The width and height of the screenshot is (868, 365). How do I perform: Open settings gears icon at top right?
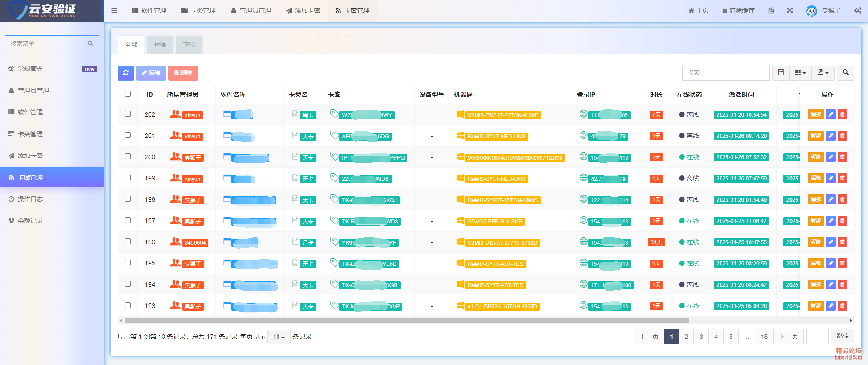[858, 10]
